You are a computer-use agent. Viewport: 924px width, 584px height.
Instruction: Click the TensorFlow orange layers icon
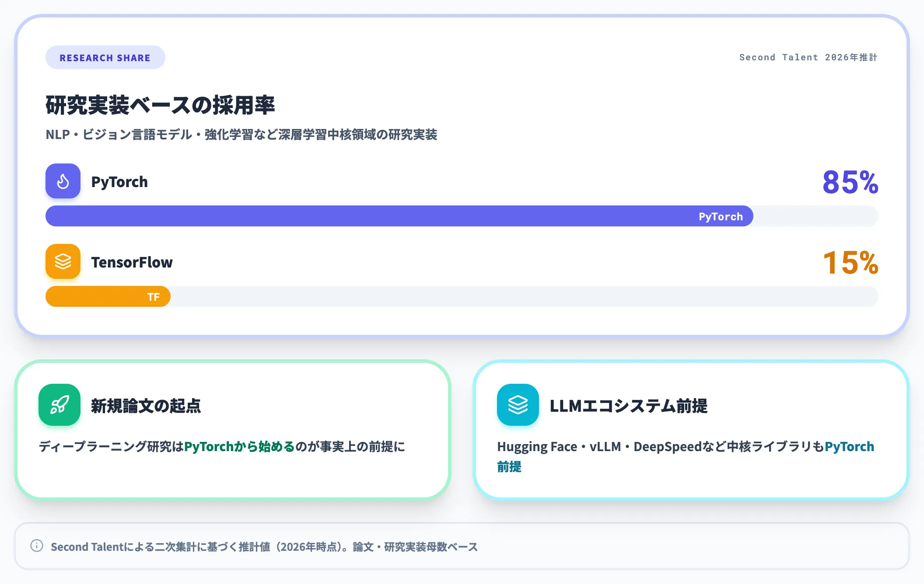(x=63, y=261)
